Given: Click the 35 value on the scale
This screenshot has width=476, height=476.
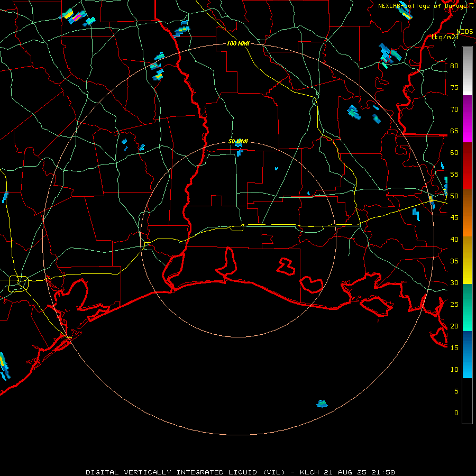Looking at the screenshot, I should coord(454,261).
